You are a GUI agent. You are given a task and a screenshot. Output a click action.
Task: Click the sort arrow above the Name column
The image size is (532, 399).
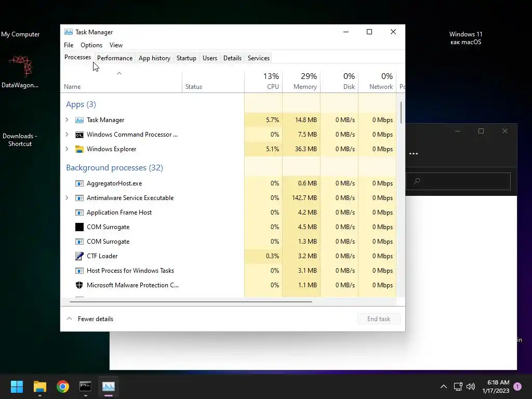point(119,73)
